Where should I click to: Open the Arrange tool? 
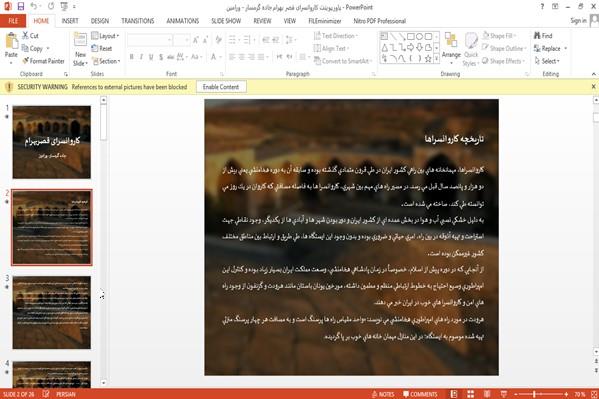[451, 46]
